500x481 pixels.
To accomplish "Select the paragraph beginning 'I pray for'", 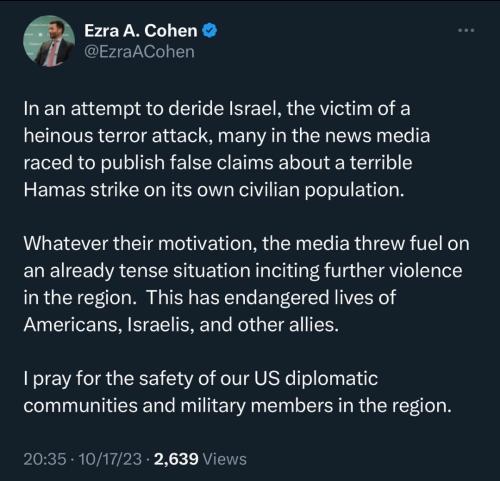I will (x=237, y=392).
